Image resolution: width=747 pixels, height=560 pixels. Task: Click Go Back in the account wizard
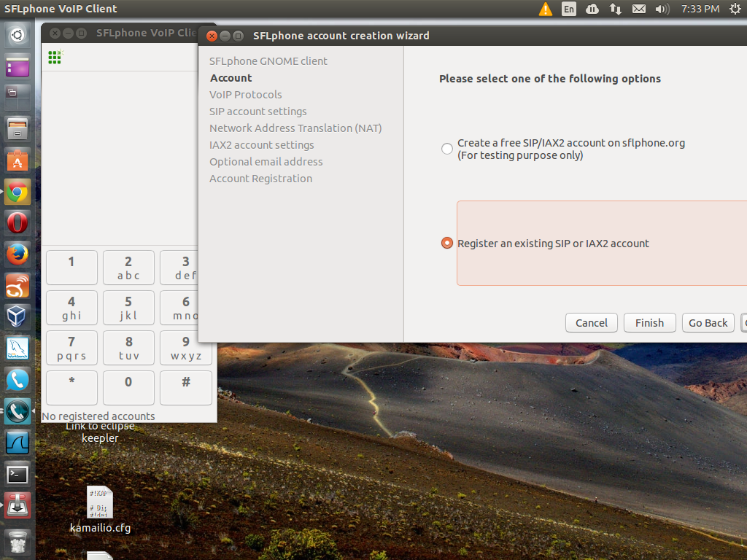tap(708, 322)
